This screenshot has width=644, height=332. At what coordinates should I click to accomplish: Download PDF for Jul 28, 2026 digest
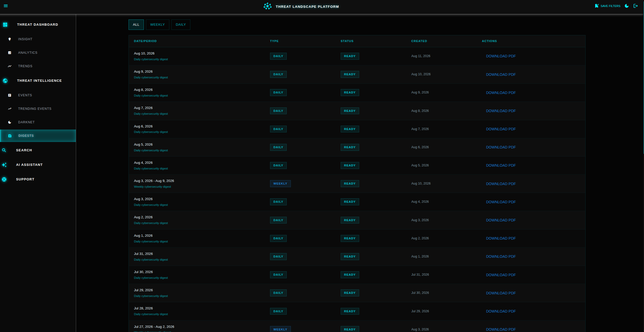(501, 311)
